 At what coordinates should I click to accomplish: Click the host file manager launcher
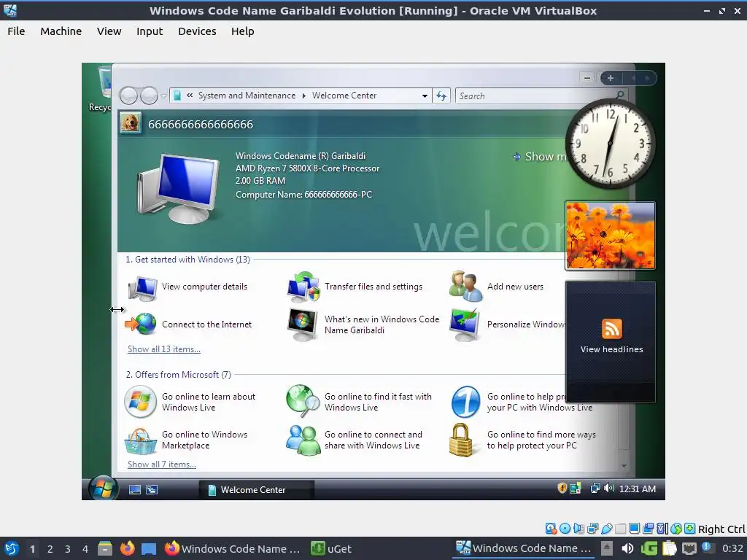tap(105, 548)
